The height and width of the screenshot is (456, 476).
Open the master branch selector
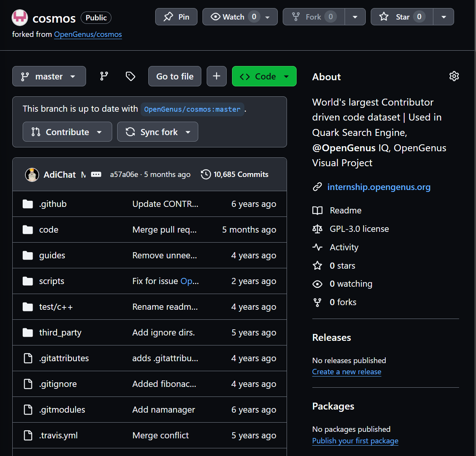(x=49, y=76)
